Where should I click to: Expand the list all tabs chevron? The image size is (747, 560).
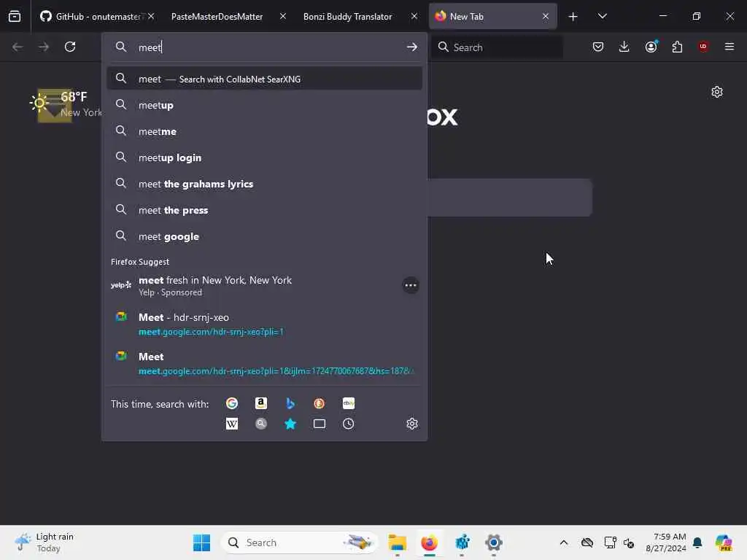[603, 17]
